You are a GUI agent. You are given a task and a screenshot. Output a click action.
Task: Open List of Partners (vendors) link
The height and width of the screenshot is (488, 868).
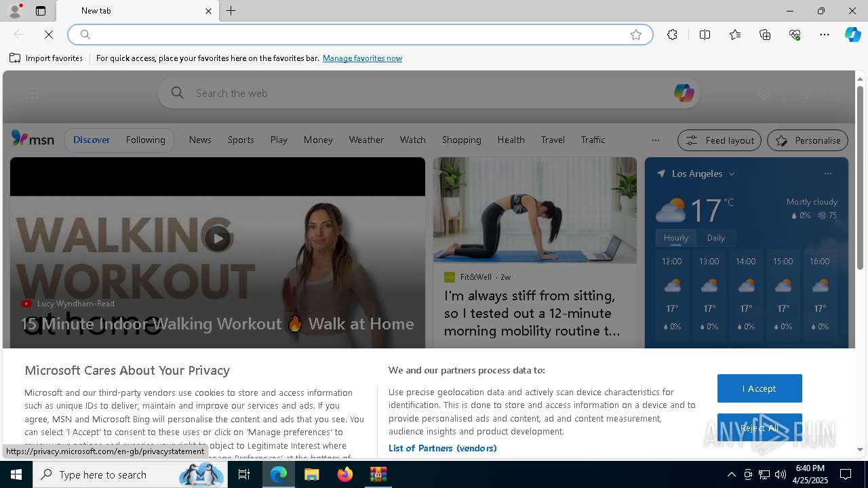click(442, 448)
